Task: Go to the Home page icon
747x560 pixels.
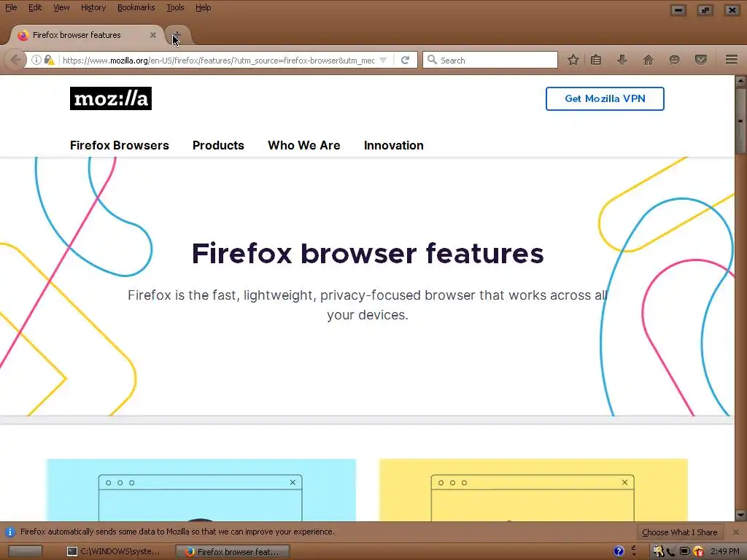Action: [x=648, y=60]
